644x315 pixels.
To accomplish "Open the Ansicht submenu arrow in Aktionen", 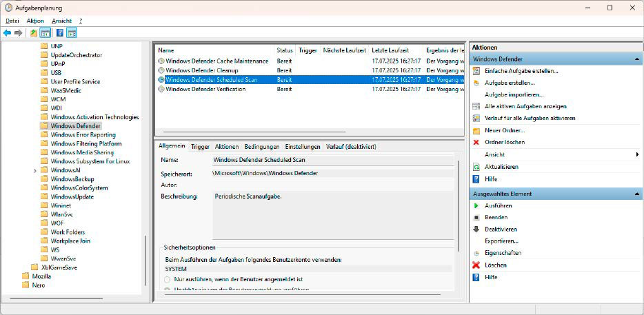I will click(637, 155).
